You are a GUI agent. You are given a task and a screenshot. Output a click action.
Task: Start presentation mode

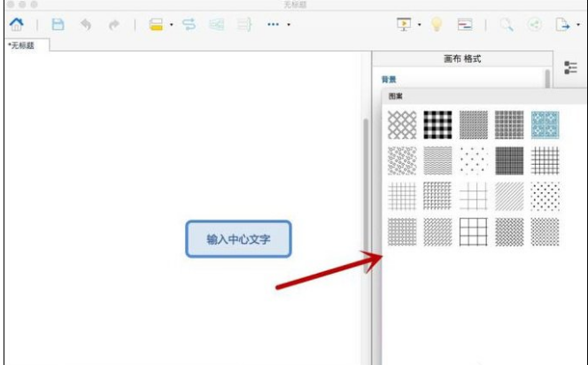(x=404, y=25)
